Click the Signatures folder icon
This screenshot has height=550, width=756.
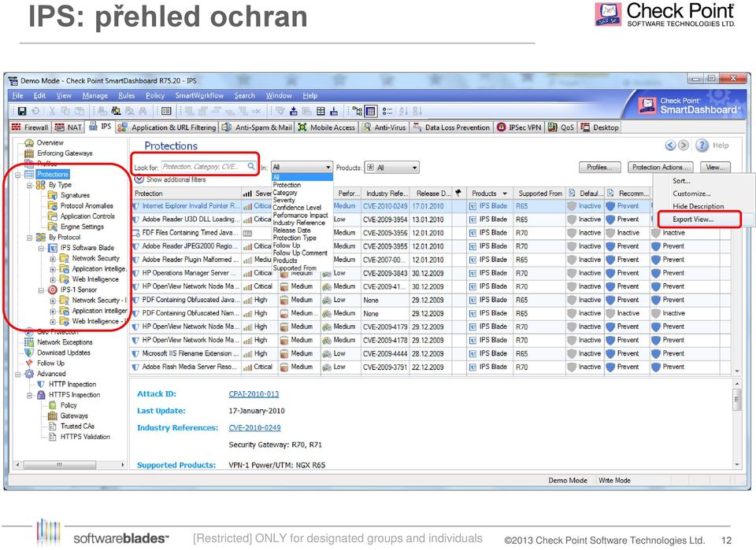point(53,195)
